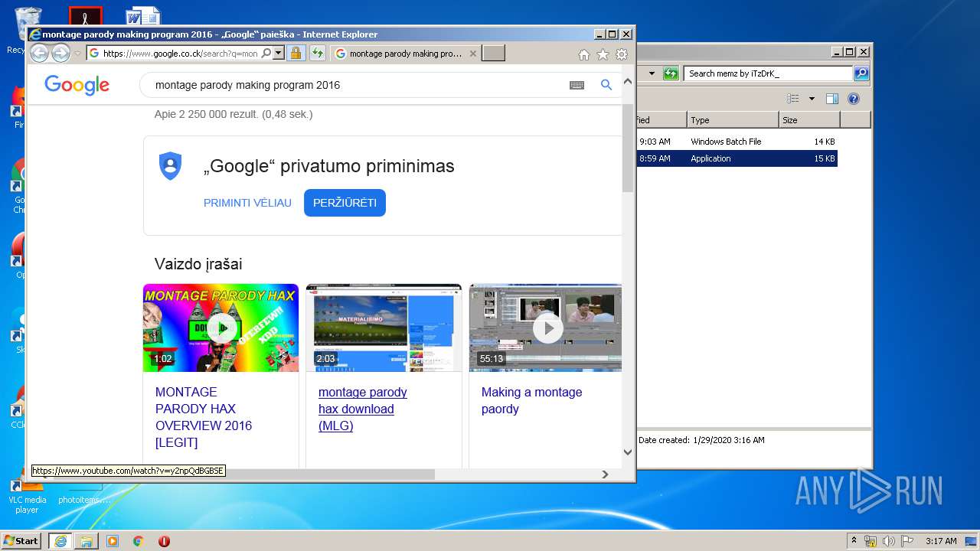This screenshot has height=551, width=980.
Task: Click PRIMINTI VĖLIAU link
Action: [247, 203]
